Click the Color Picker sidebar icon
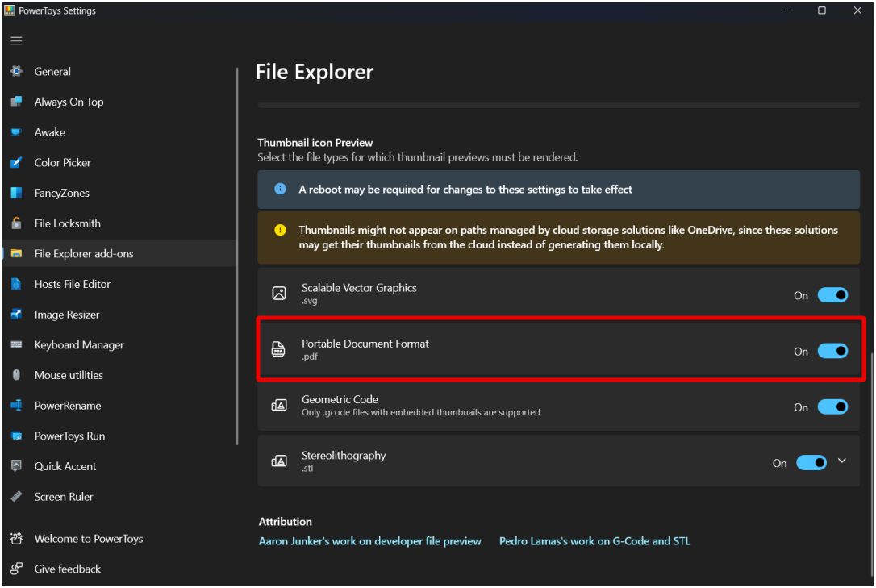 coord(16,163)
